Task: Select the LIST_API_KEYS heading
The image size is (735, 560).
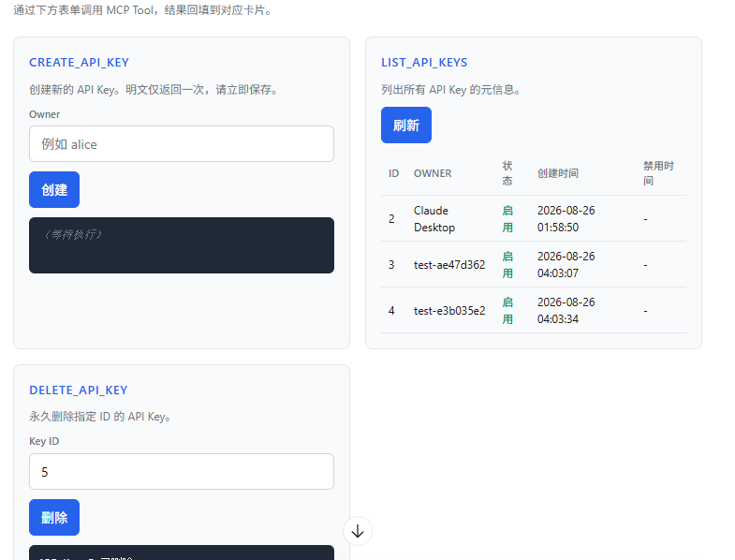Action: (424, 63)
